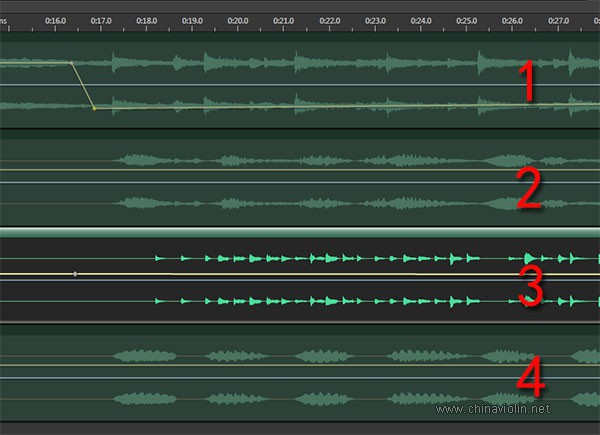Click the yellow volume line in track 2

[300, 169]
